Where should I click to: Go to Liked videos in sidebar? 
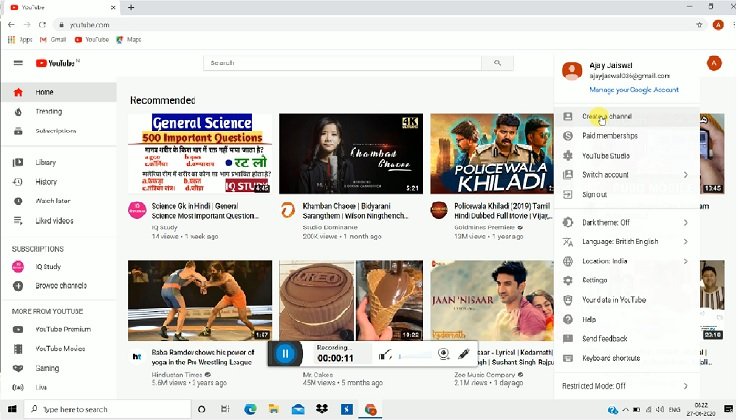pyautogui.click(x=54, y=221)
